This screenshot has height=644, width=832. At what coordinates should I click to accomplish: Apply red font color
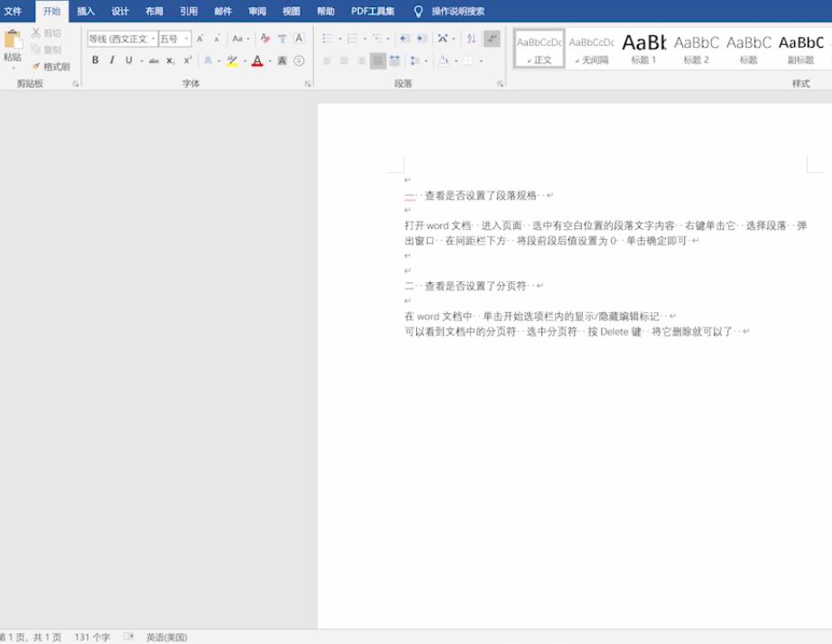pyautogui.click(x=257, y=60)
